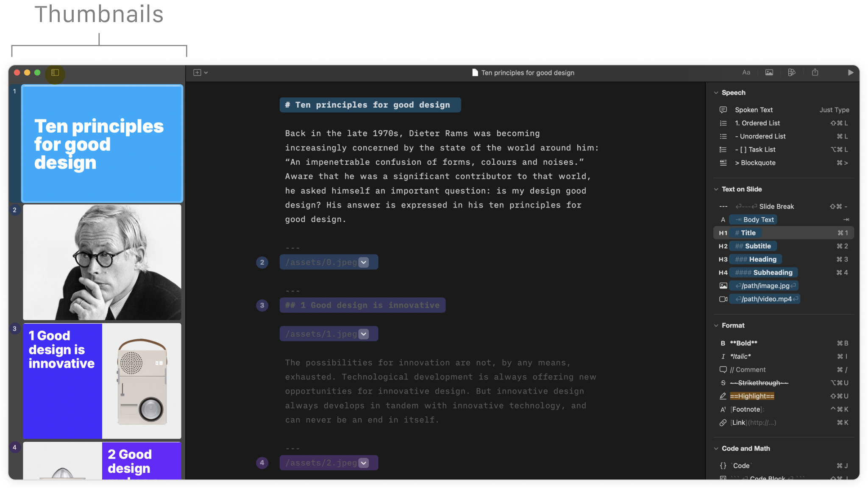Apply Strikethrough formatting

coord(784,383)
